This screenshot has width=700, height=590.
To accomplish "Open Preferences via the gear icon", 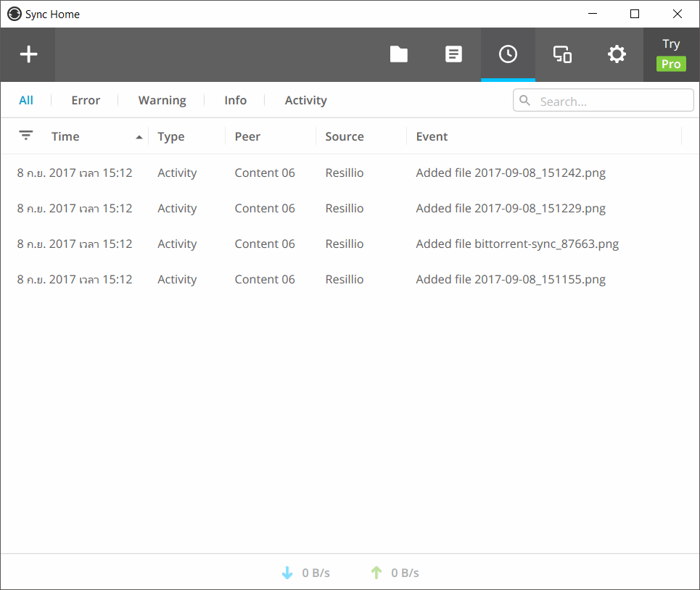I will click(617, 54).
